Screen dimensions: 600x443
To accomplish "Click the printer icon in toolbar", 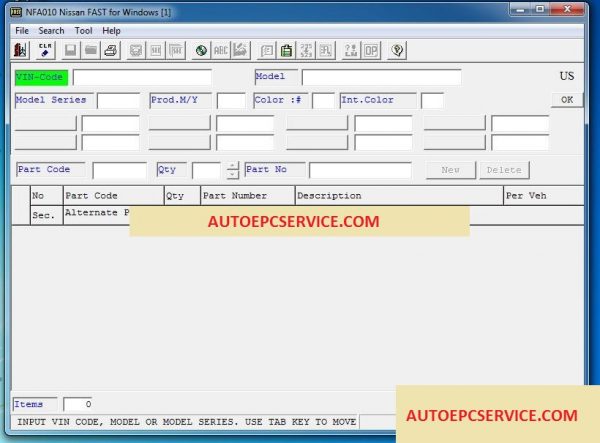I will [111, 50].
